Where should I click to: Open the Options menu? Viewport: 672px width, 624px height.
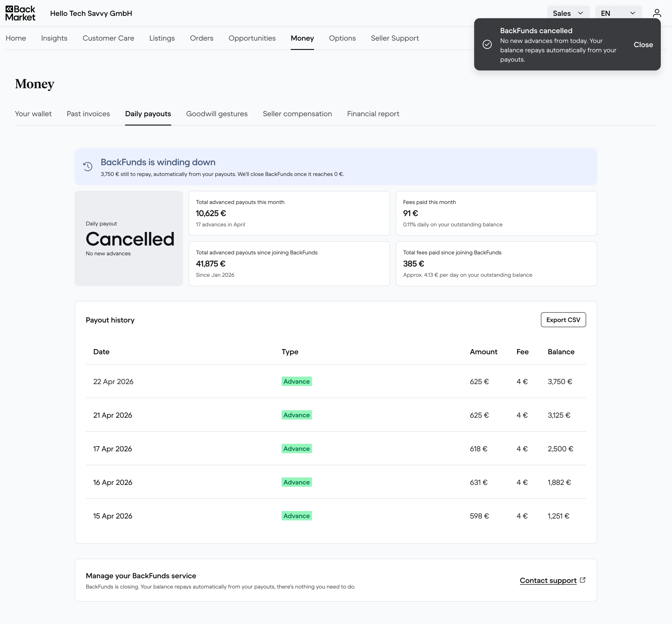tap(342, 38)
